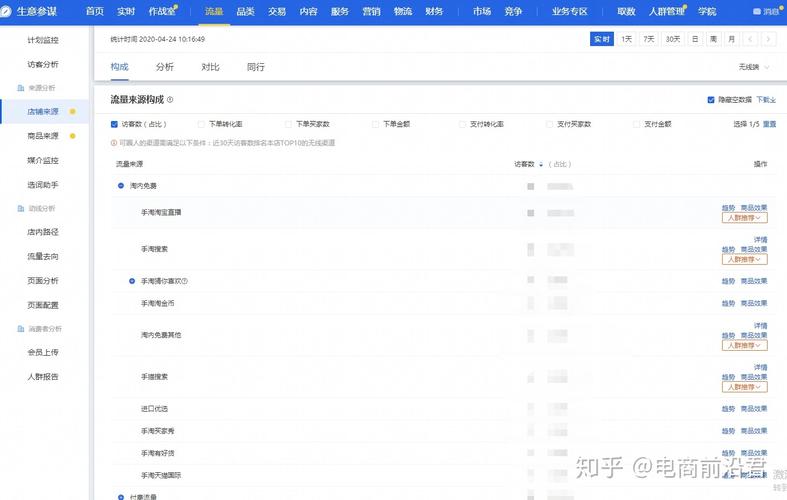Open 人群推荐 dropdown for 手猫搜索

click(x=745, y=387)
